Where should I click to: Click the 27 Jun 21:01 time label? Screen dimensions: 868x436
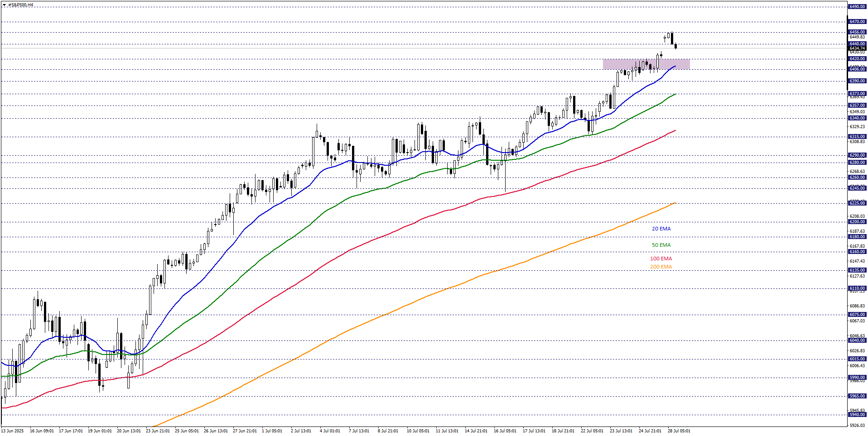pyautogui.click(x=245, y=431)
